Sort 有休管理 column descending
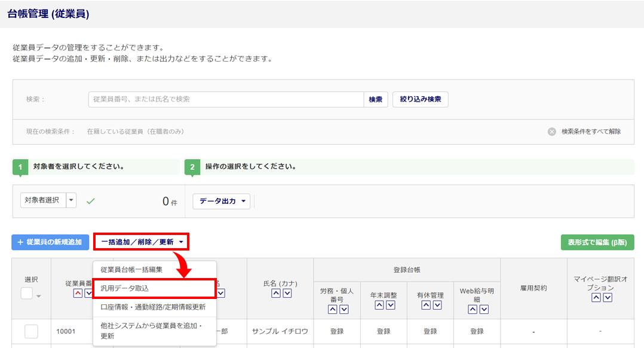This screenshot has height=348, width=644. (438, 305)
